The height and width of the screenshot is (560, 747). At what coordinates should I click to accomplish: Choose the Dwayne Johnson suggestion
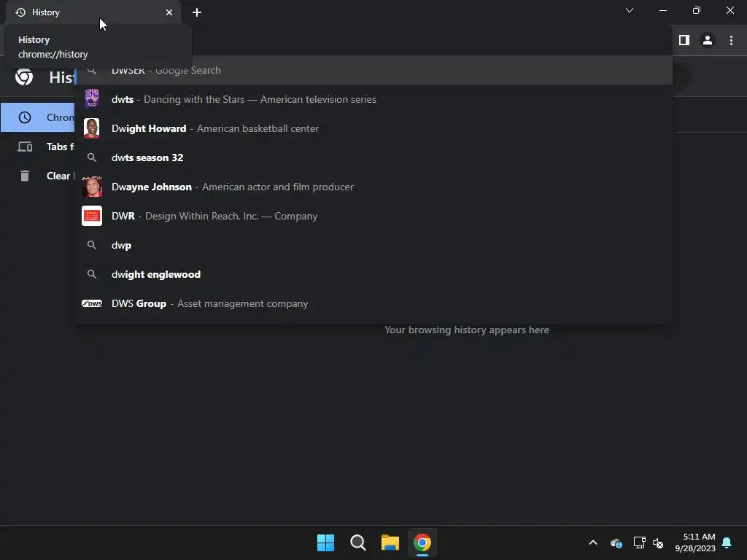tap(374, 187)
